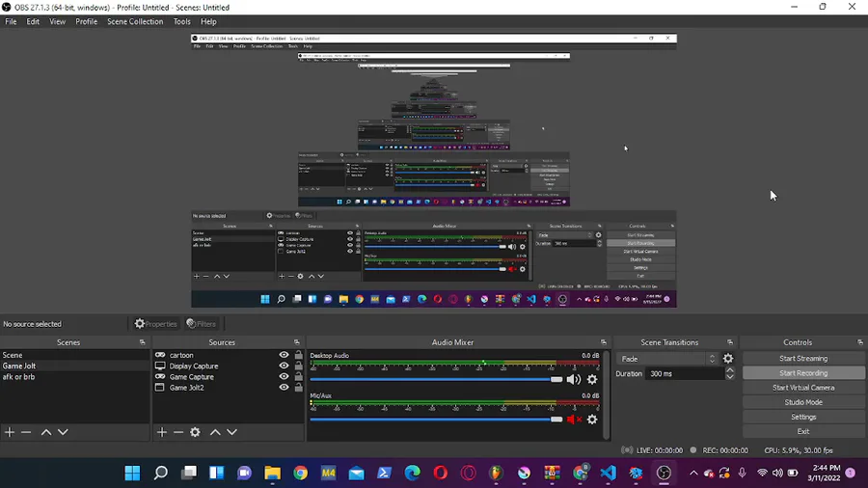Open source Filters button
Viewport: 868px width, 488px height.
[x=201, y=324]
